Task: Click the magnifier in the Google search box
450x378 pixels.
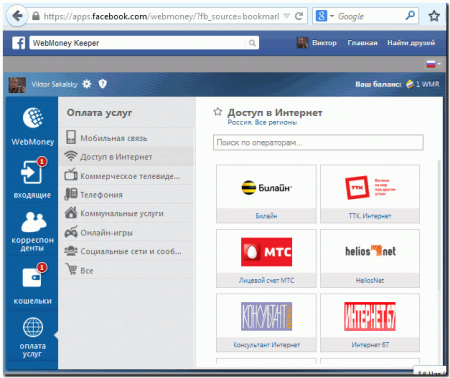Action: 410,15
